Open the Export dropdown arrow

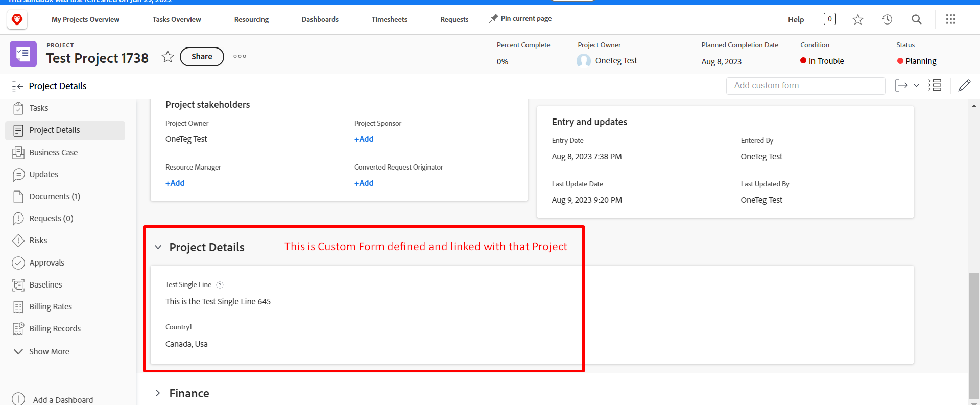(916, 86)
